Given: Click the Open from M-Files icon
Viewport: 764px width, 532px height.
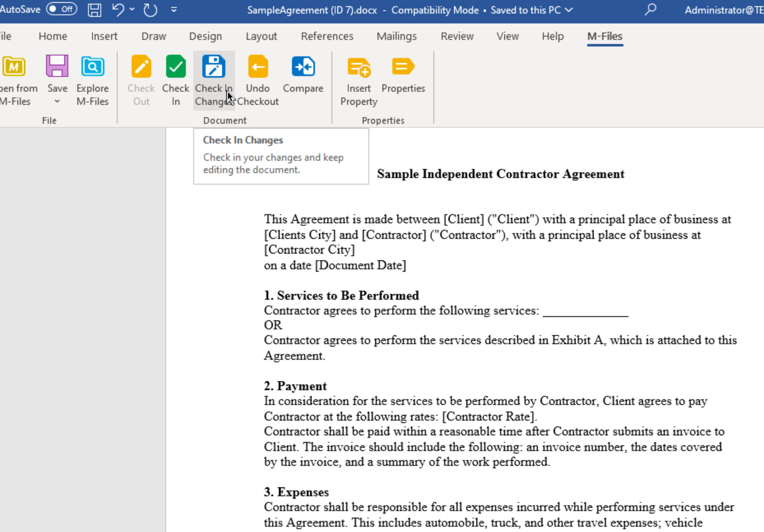Looking at the screenshot, I should click(14, 66).
